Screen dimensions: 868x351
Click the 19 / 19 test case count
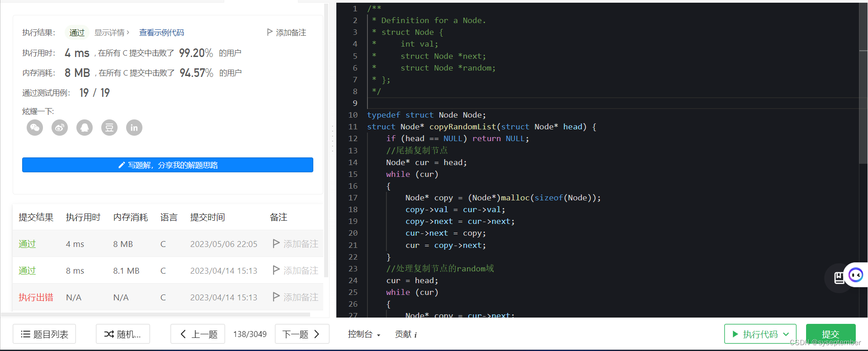click(x=94, y=93)
